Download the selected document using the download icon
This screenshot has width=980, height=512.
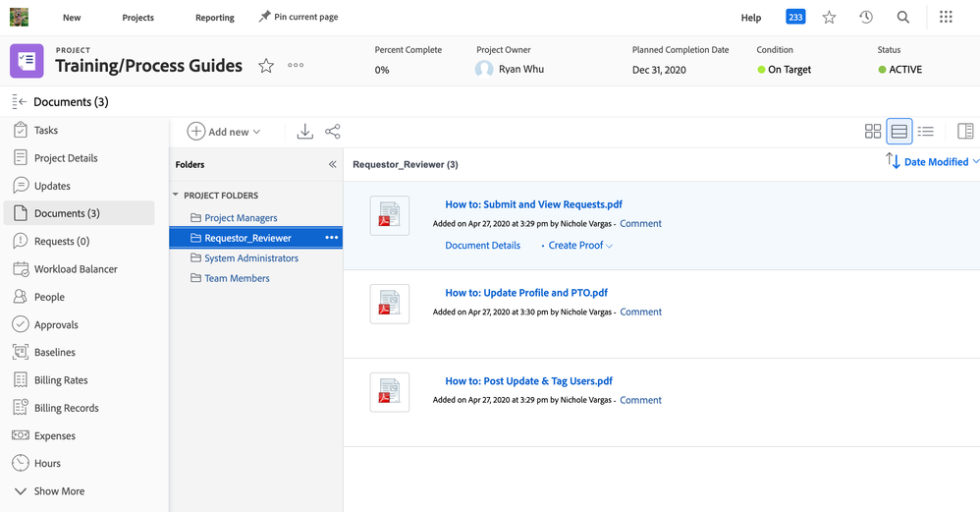pyautogui.click(x=304, y=132)
